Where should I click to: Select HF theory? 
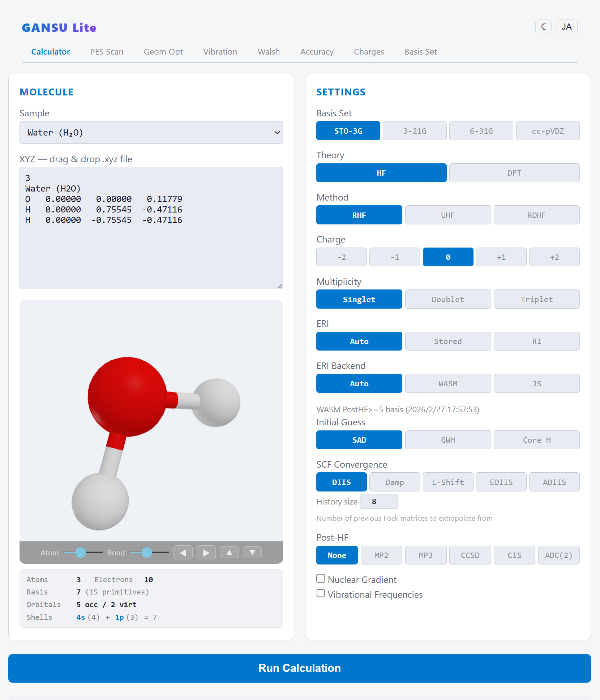pyautogui.click(x=381, y=173)
